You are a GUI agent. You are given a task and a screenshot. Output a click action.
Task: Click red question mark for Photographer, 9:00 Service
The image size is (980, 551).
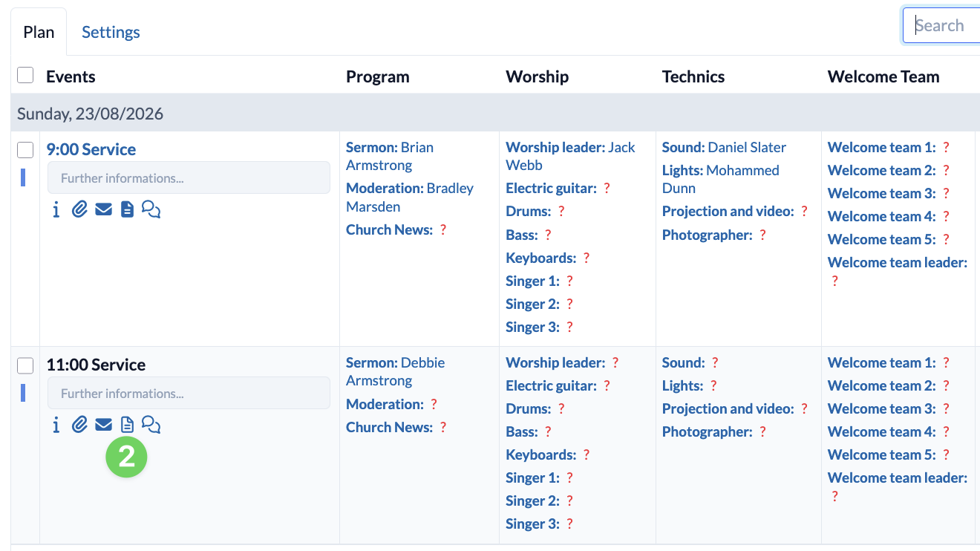(x=762, y=235)
